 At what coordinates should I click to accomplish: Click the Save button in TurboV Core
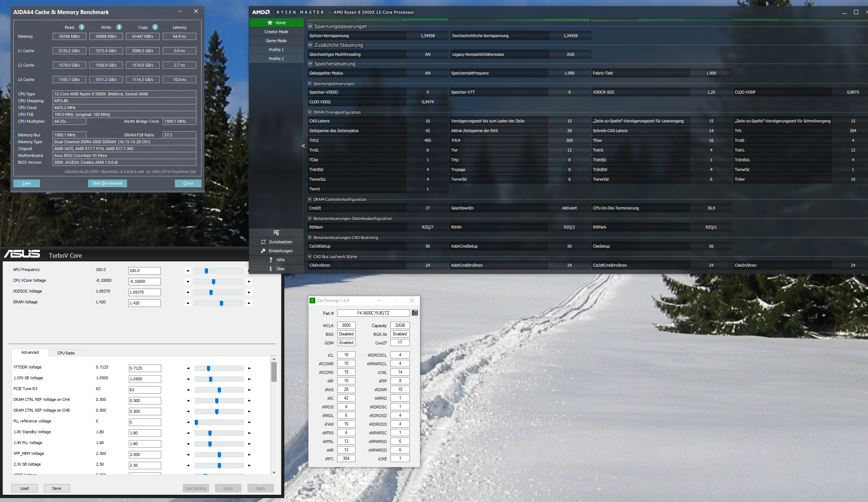pos(57,488)
